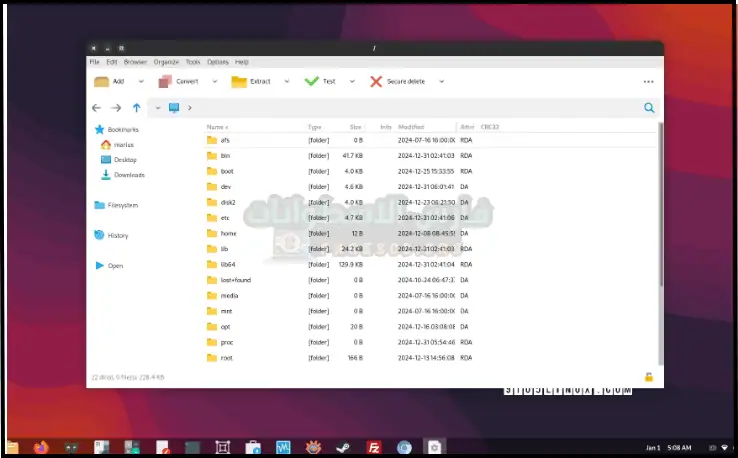Click the Convert toolbar icon
Image resolution: width=738 pixels, height=458 pixels.
click(165, 81)
